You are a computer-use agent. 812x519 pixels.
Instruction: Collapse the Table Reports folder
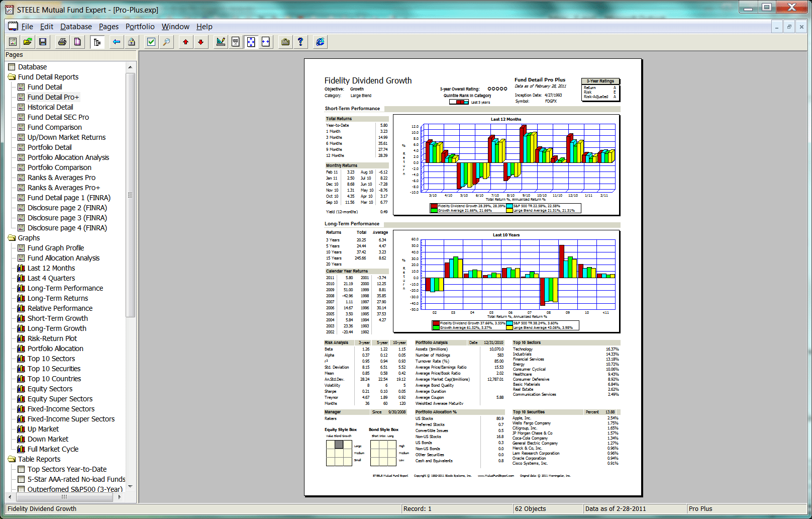(x=12, y=459)
